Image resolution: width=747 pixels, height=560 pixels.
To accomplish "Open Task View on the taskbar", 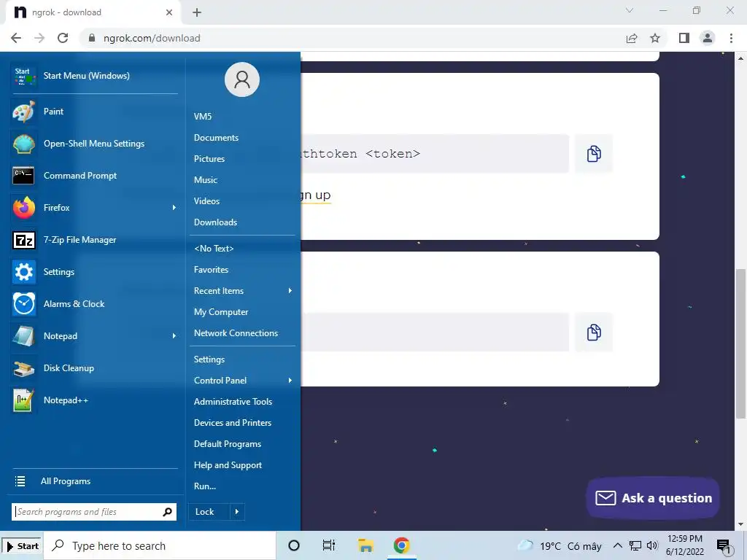I will click(329, 545).
